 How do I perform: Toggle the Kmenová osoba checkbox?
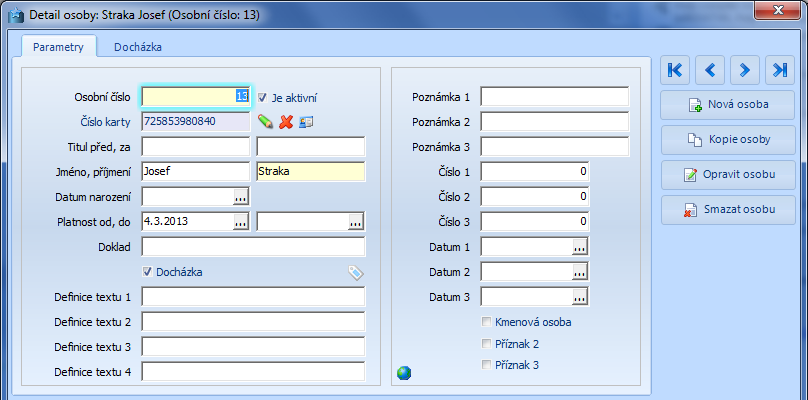click(x=486, y=322)
